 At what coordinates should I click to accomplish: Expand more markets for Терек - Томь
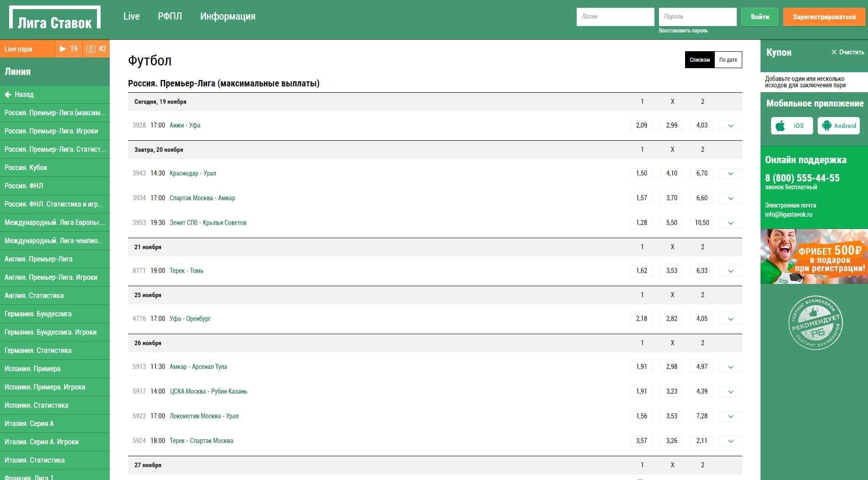(730, 271)
